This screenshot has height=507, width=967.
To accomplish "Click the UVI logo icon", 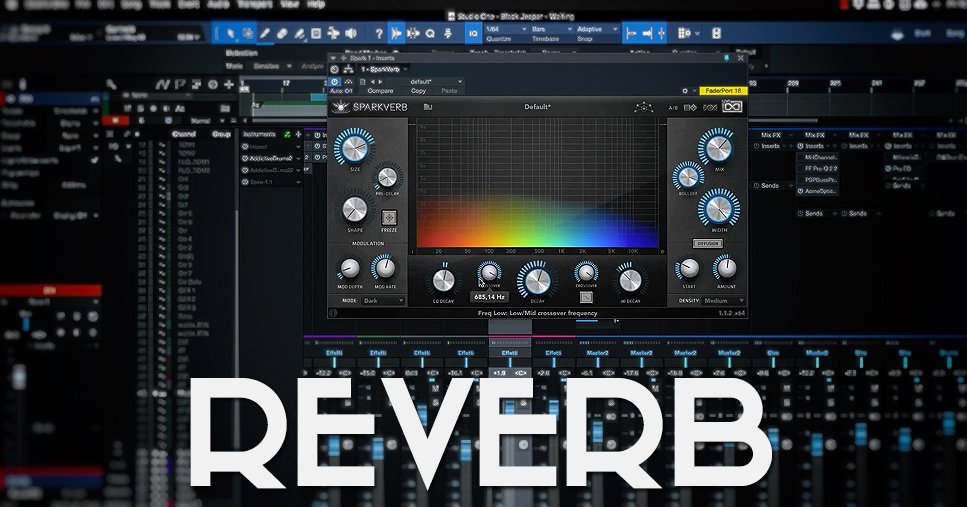I will click(738, 107).
